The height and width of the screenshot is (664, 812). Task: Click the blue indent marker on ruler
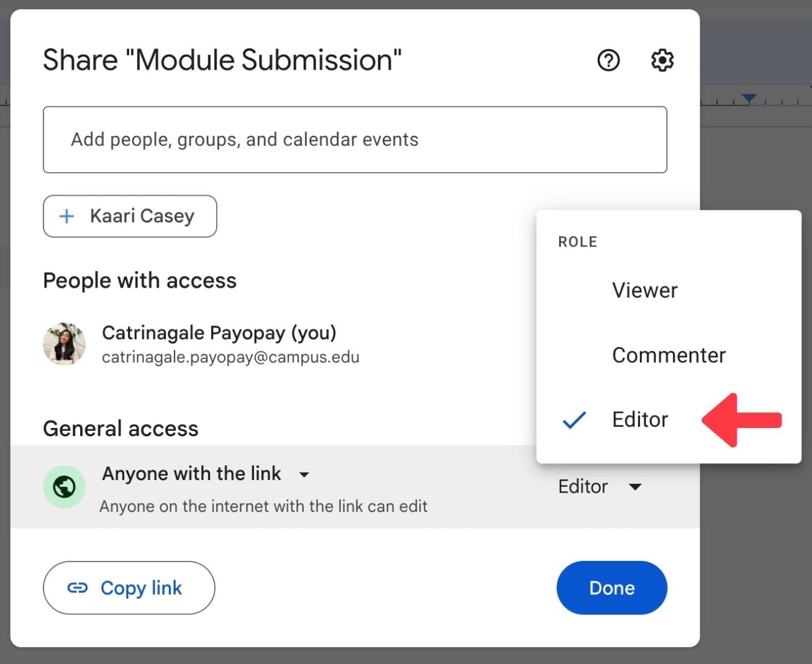(x=749, y=99)
